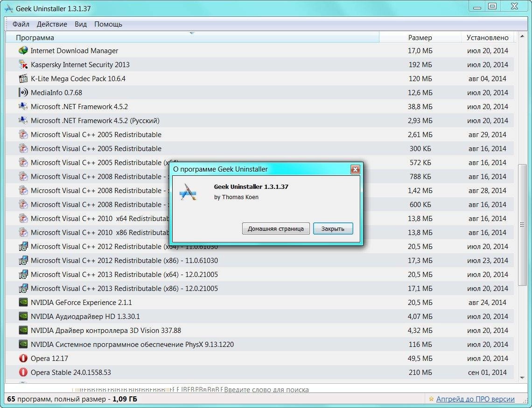Click the Opera 12.17 icon

point(23,358)
